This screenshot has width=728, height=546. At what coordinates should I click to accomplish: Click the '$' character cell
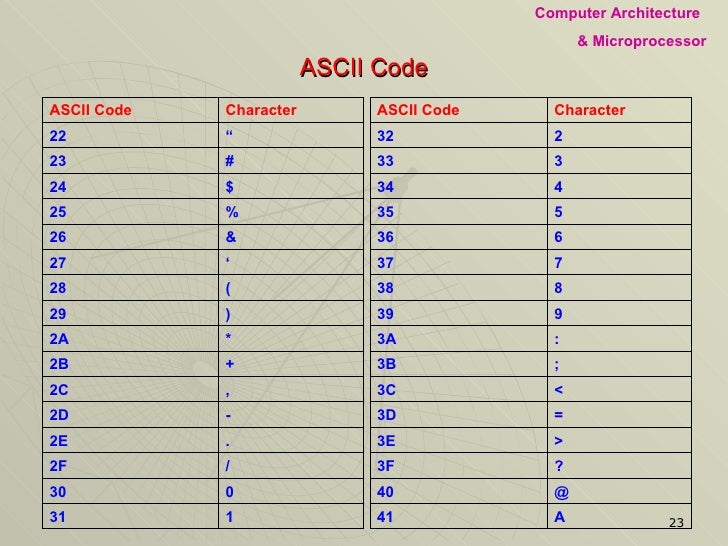[x=291, y=186]
